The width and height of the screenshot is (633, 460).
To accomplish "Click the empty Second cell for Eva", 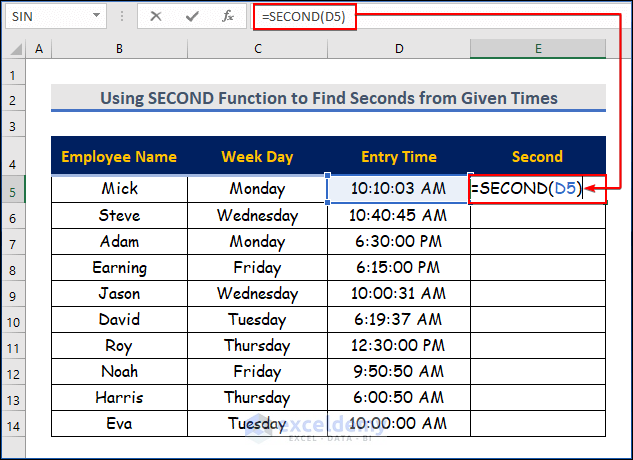I will pyautogui.click(x=538, y=423).
